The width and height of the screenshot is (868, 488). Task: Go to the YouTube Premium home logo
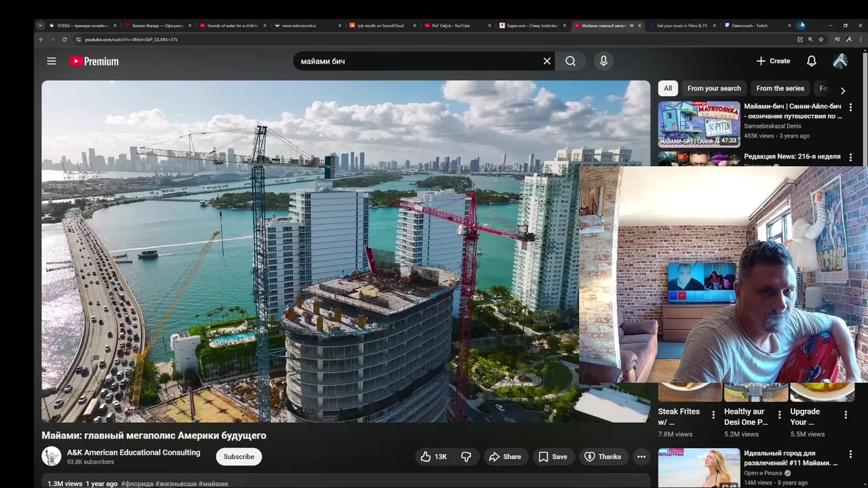94,61
